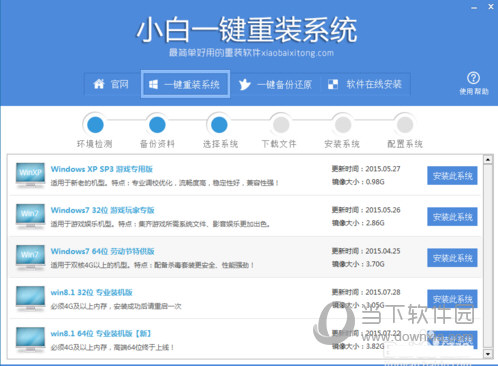The width and height of the screenshot is (498, 366).
Task: Select the 安装系统 step circle
Action: coord(343,125)
